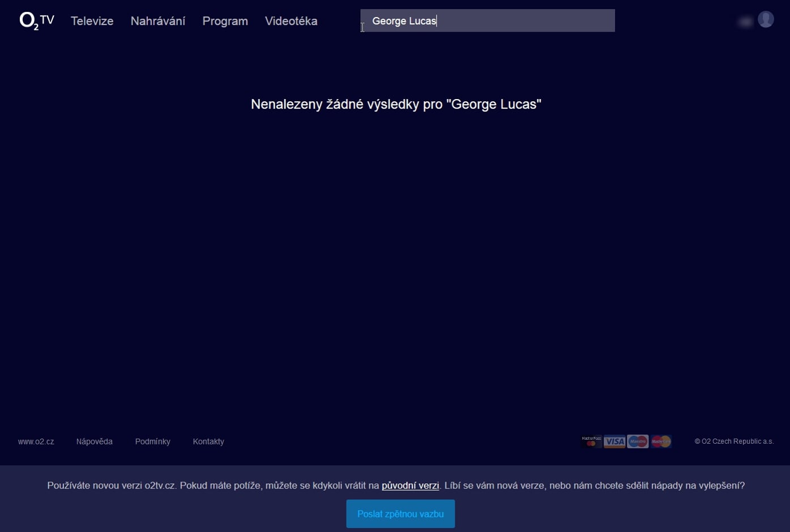Image resolution: width=790 pixels, height=532 pixels.
Task: Follow the původní verzi link
Action: coord(411,486)
